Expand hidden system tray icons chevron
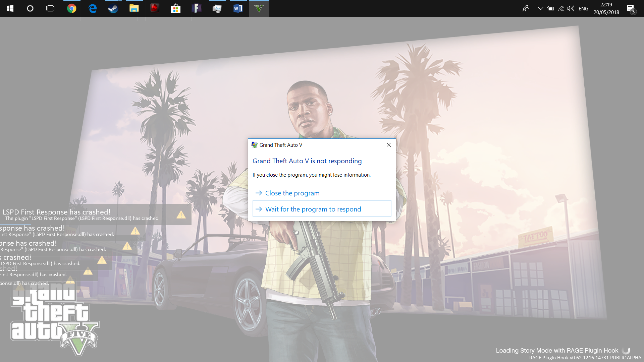This screenshot has height=362, width=644. point(540,8)
